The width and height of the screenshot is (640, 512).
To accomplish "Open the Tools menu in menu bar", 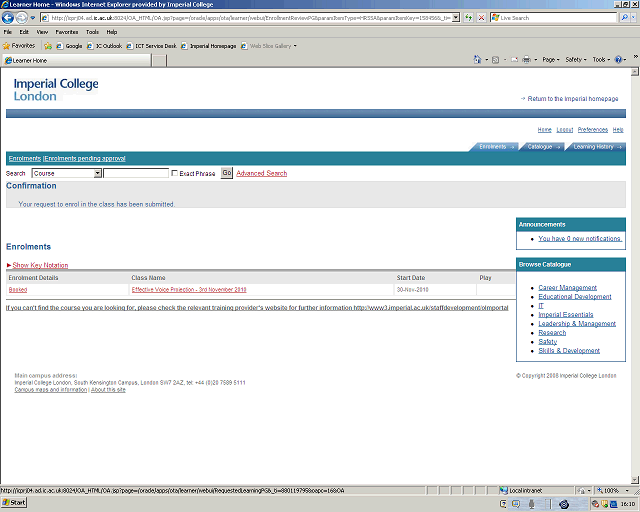I will 92,32.
